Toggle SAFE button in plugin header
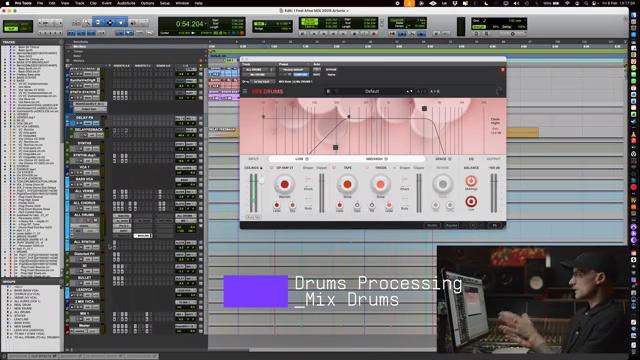The width and height of the screenshot is (640, 360). 317,75
